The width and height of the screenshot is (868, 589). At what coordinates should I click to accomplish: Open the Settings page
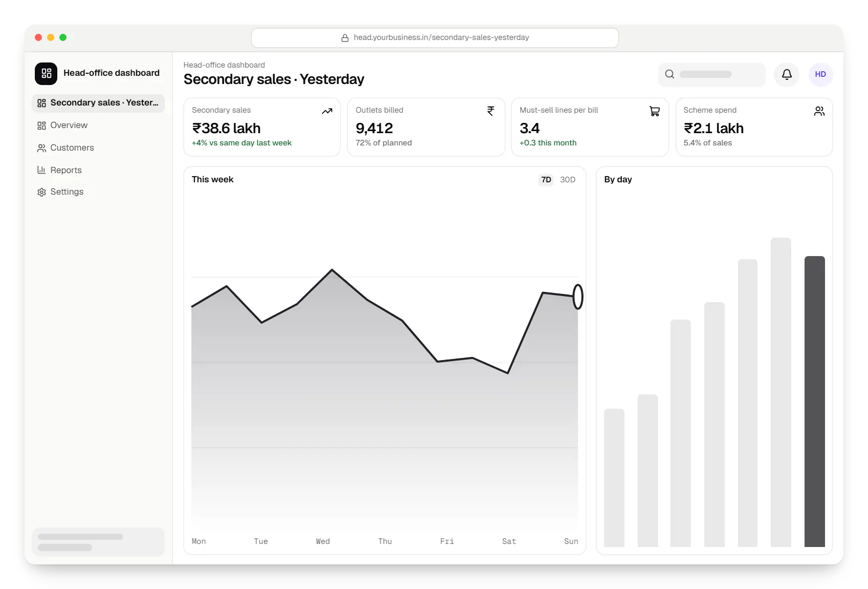coord(98,192)
